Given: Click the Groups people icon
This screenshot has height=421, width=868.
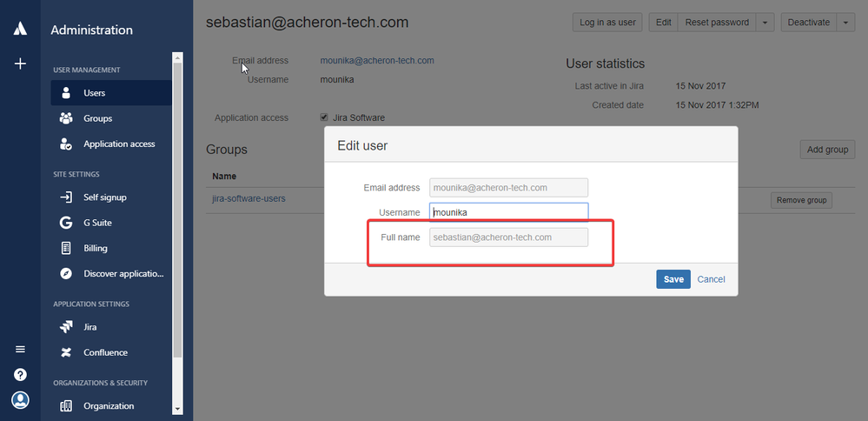Looking at the screenshot, I should tap(66, 118).
